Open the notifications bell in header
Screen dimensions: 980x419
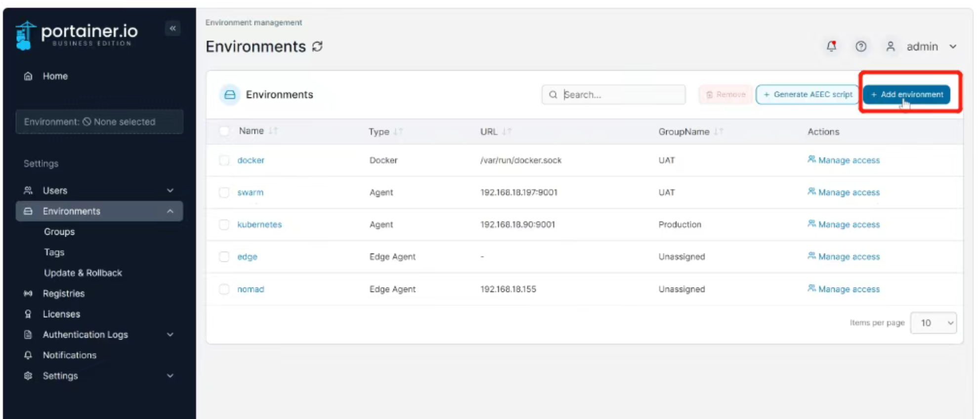pos(831,46)
